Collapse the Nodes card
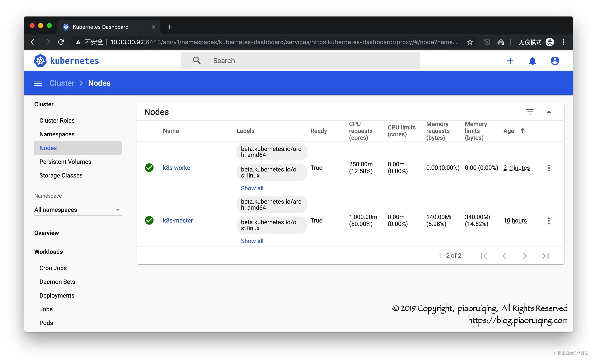Screen dimensions: 597x364 pyautogui.click(x=549, y=112)
